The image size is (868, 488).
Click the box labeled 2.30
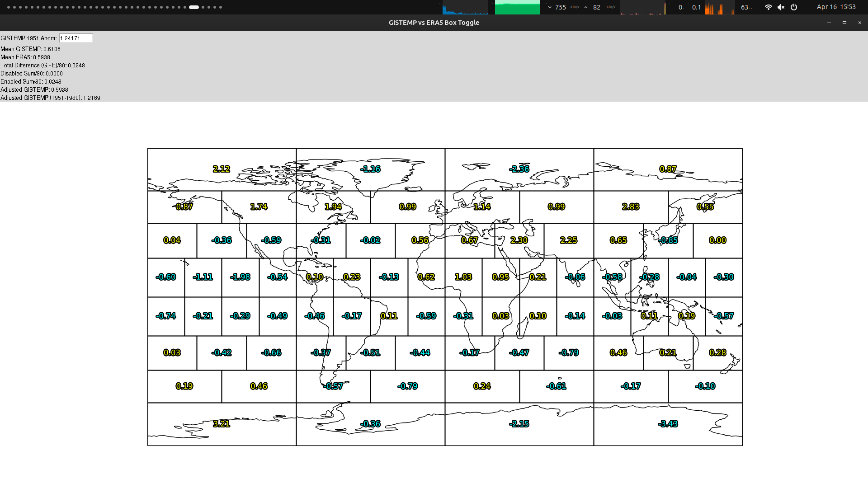click(x=519, y=240)
